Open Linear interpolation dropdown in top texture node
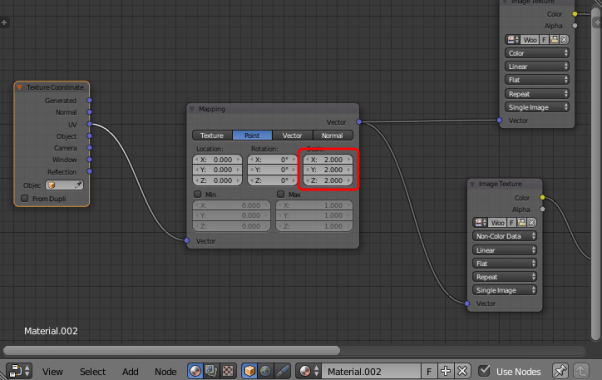The width and height of the screenshot is (602, 380). (537, 66)
